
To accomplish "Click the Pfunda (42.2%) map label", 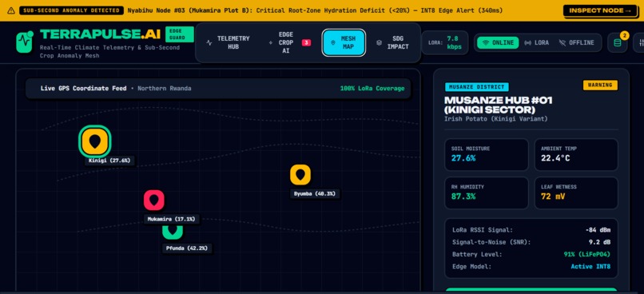I will coord(186,248).
